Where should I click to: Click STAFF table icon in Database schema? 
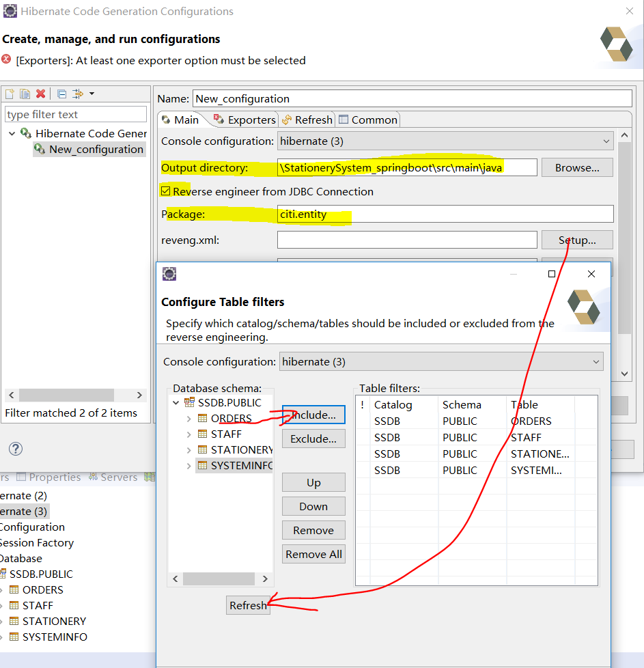(203, 434)
